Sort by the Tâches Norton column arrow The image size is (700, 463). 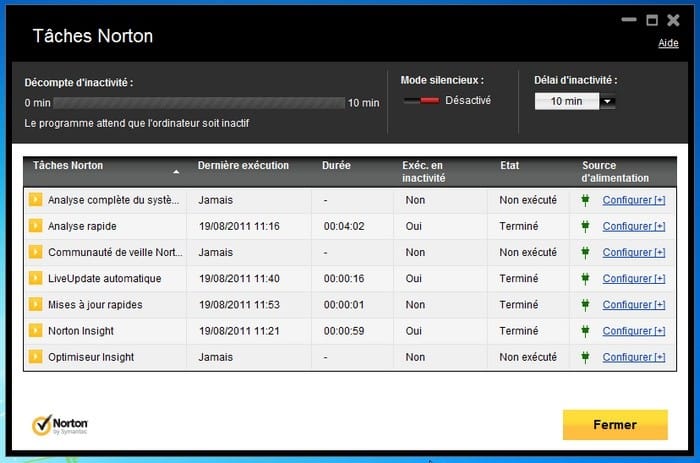176,172
